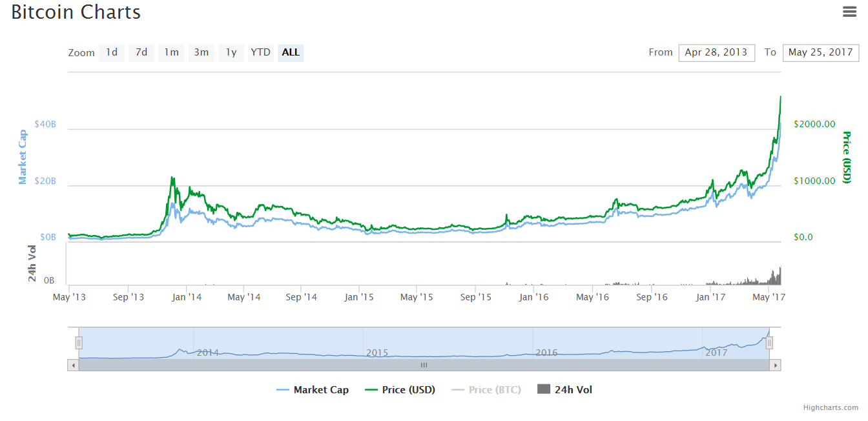
Task: Click the scrollbar left arrow
Action: [x=73, y=365]
